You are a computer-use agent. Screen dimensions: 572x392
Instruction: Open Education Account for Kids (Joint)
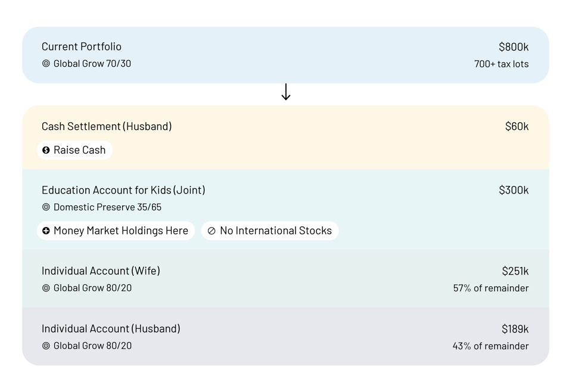[x=123, y=190]
